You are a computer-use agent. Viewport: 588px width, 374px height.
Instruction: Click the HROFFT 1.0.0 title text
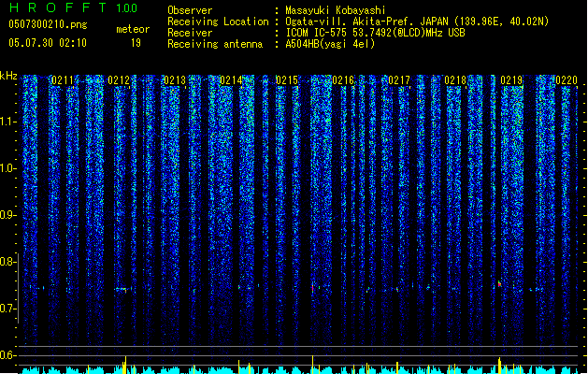click(74, 7)
